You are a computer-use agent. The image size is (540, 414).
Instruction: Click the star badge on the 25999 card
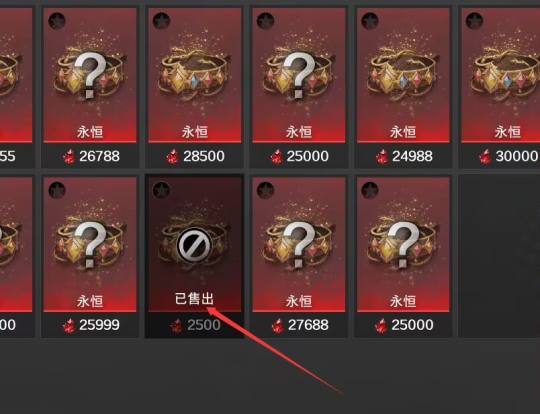(57, 190)
